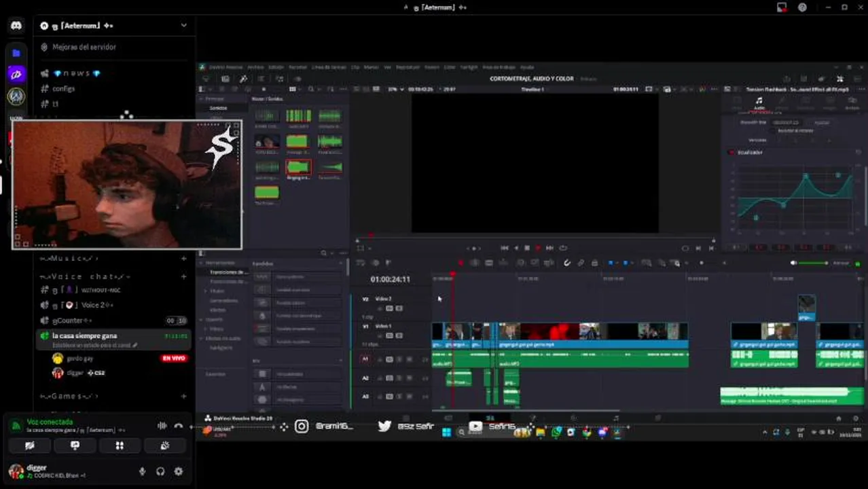Jump to last frame transport button

pyautogui.click(x=549, y=248)
